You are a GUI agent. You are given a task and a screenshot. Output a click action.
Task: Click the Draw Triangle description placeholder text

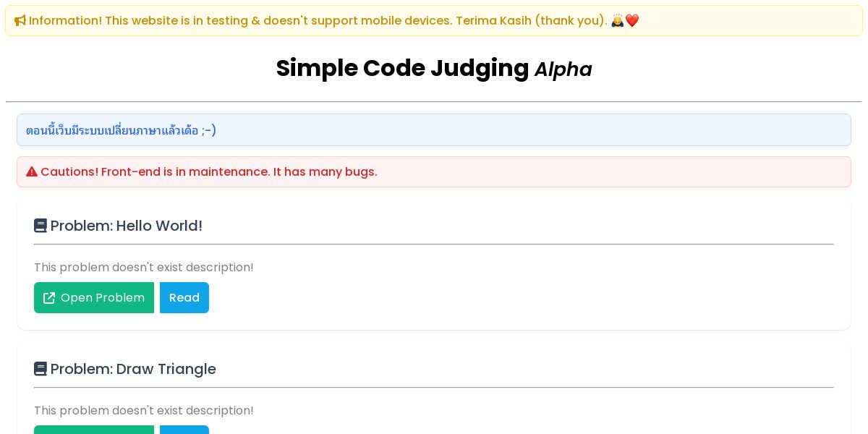(x=144, y=411)
